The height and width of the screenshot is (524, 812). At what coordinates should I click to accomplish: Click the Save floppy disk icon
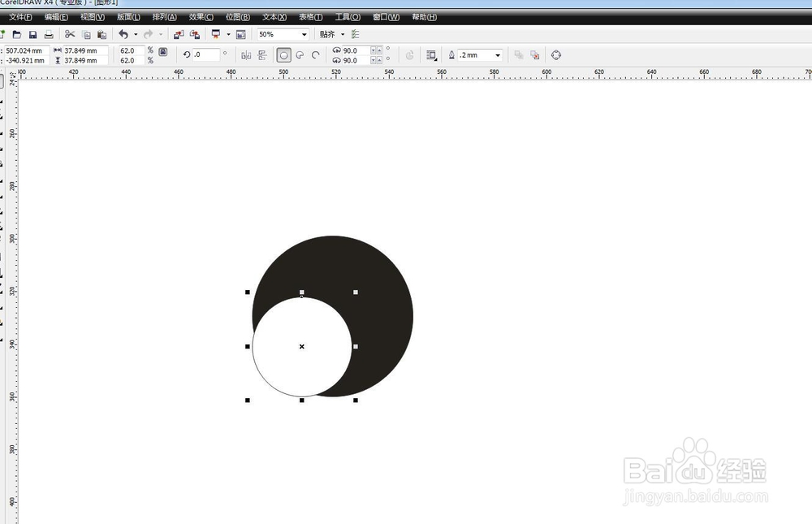[32, 35]
